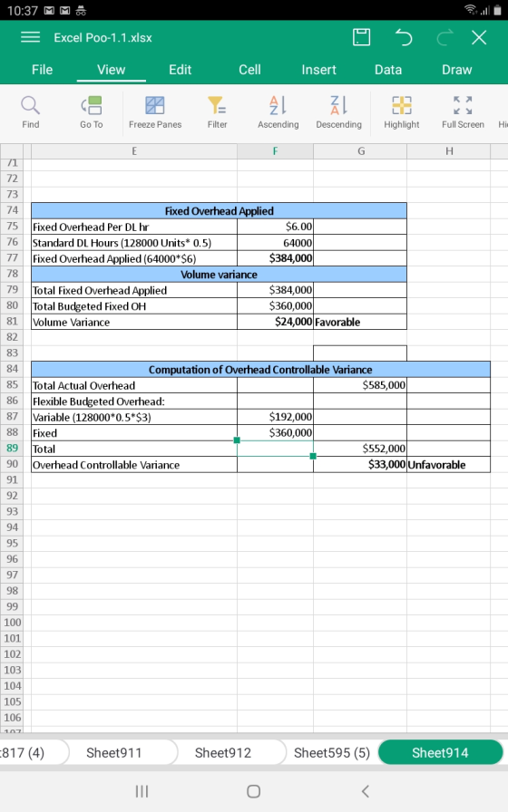Select the active Sheet914 tab
508x812 pixels.
tap(440, 752)
